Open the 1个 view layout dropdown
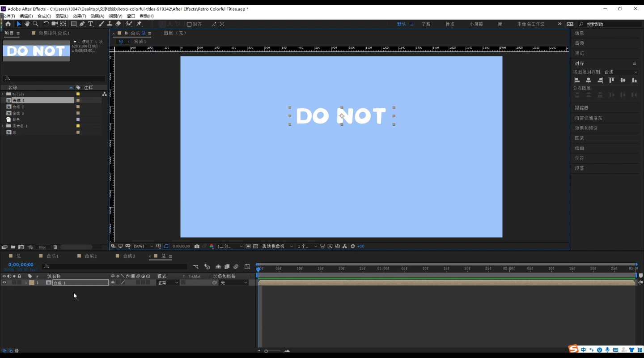The height and width of the screenshot is (358, 644). [307, 247]
